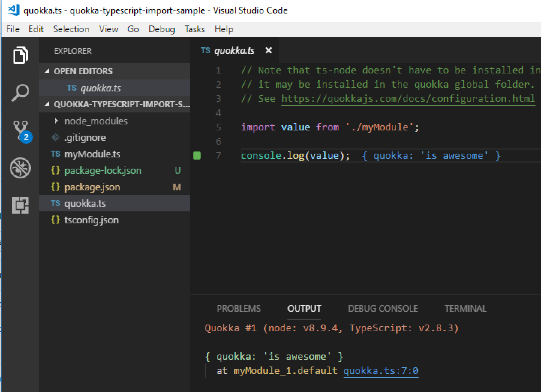The image size is (541, 392).
Task: Switch to the TERMINAL panel tab
Action: (465, 308)
